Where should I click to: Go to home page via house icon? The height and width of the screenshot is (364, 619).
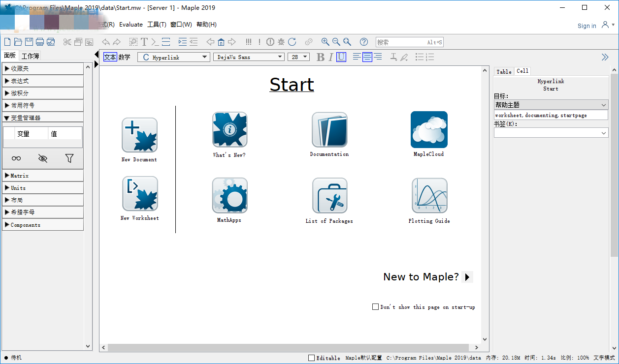click(221, 42)
